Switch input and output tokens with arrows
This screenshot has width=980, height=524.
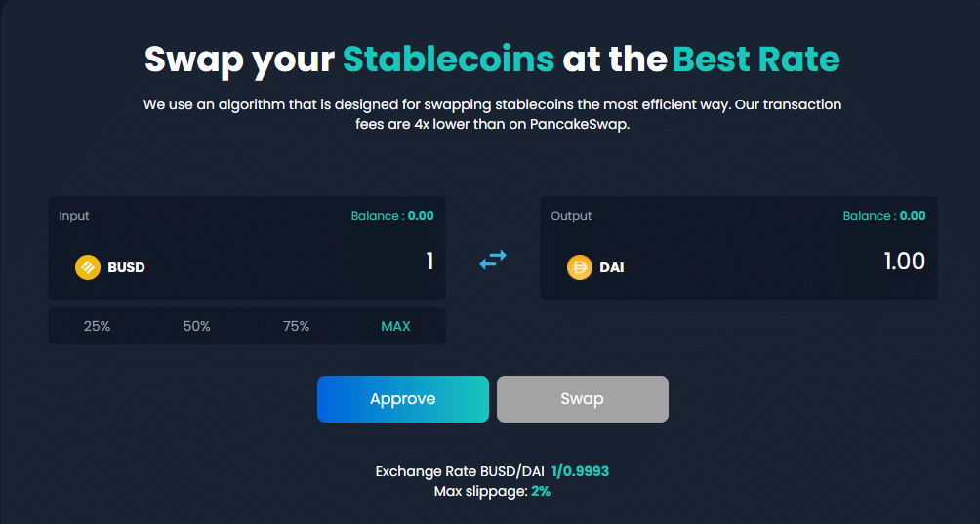point(493,260)
